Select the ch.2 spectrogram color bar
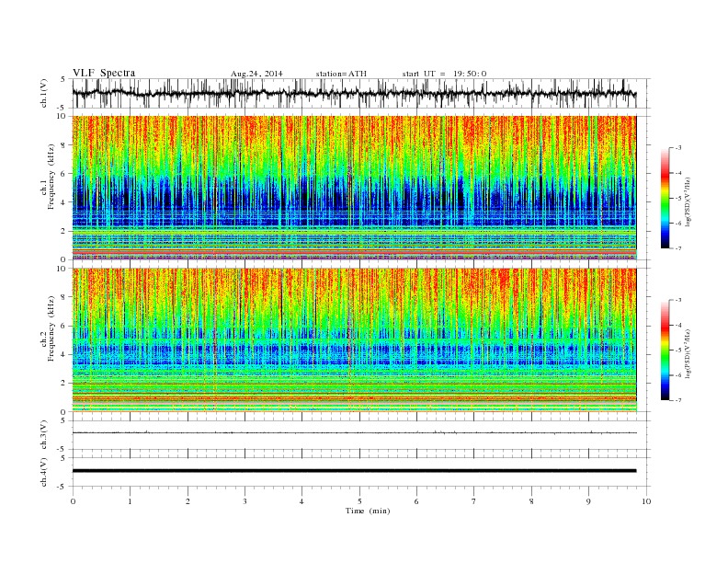Screen dimensions: 728x563 click(665, 350)
